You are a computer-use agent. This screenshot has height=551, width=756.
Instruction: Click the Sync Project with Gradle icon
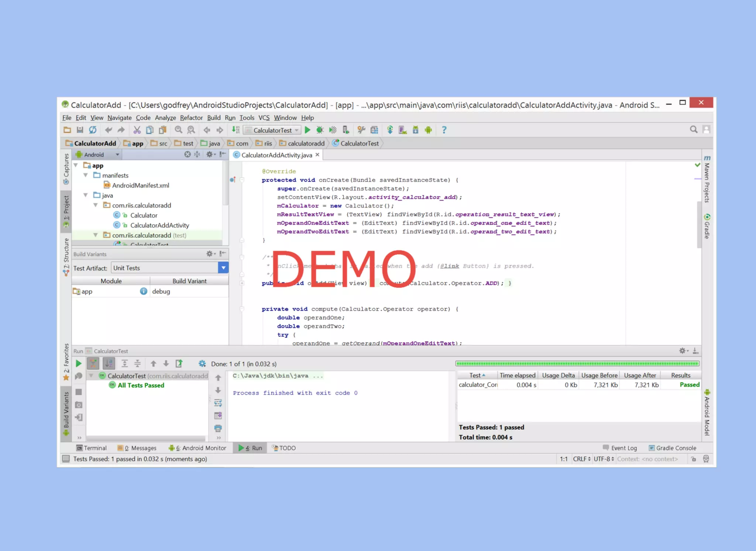point(390,130)
